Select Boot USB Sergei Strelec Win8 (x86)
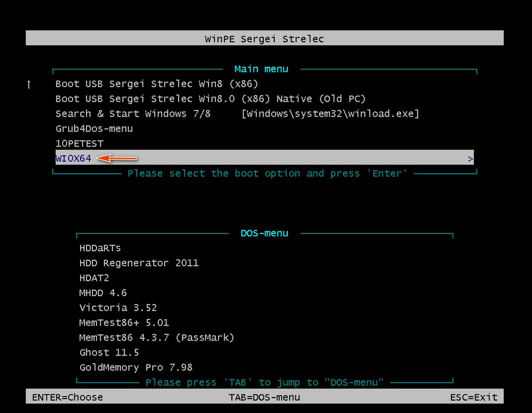The width and height of the screenshot is (532, 413). 157,84
